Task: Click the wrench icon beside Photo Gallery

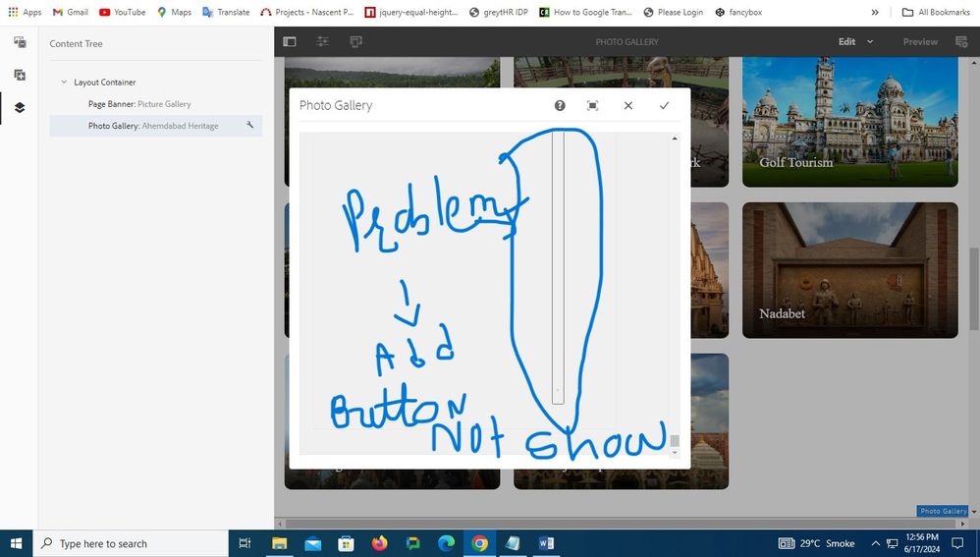Action: (249, 126)
